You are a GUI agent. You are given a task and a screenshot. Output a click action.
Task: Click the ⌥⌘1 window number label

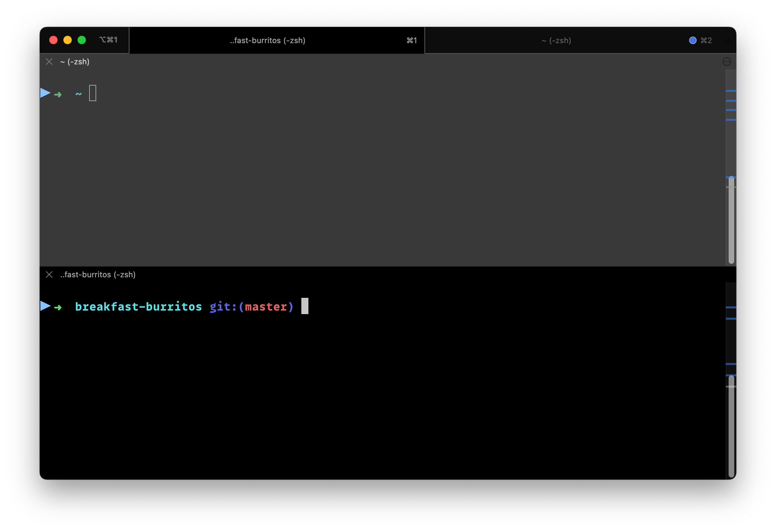pyautogui.click(x=108, y=40)
